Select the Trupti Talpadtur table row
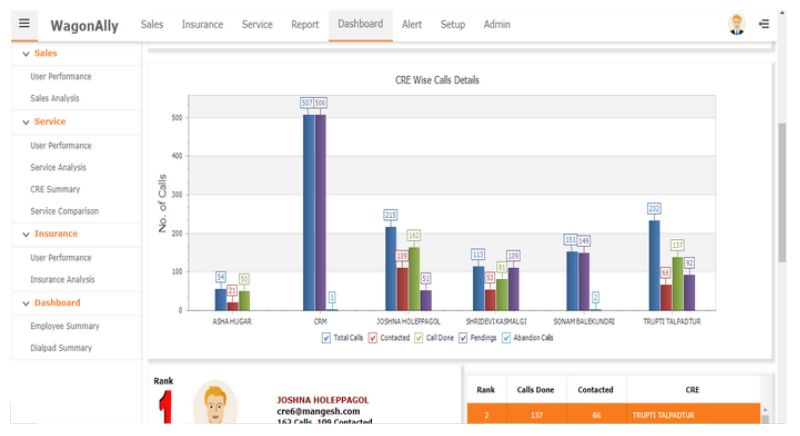Viewport: 800px width, 436px height. tap(614, 412)
